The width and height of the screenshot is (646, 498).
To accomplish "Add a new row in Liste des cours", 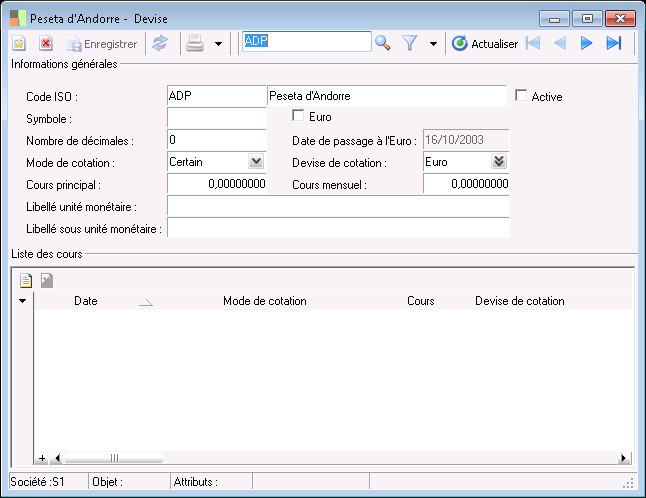I will coord(27,281).
